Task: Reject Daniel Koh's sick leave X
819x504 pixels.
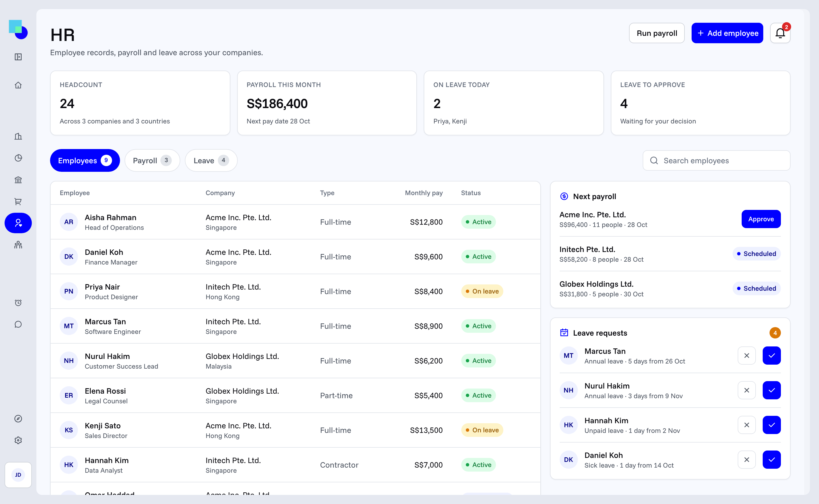Action: pyautogui.click(x=747, y=460)
